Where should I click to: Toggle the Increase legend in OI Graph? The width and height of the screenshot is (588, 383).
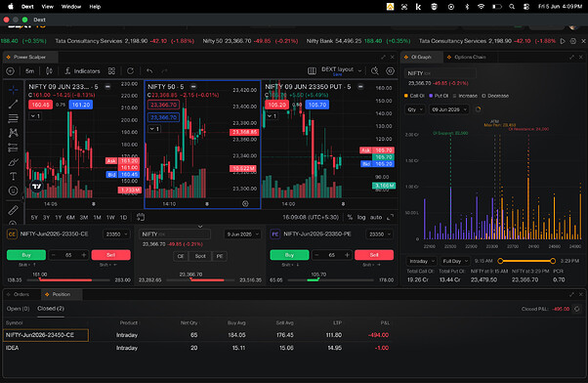click(x=465, y=96)
